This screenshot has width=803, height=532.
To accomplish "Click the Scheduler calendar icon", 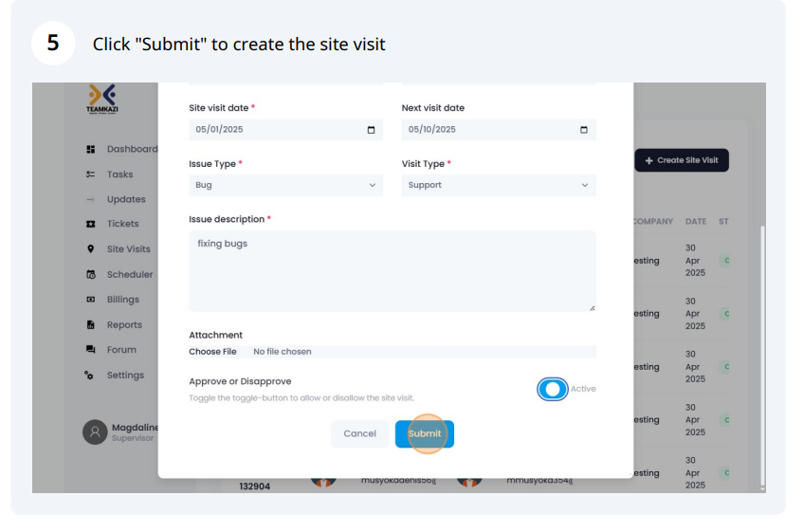I will 91,275.
